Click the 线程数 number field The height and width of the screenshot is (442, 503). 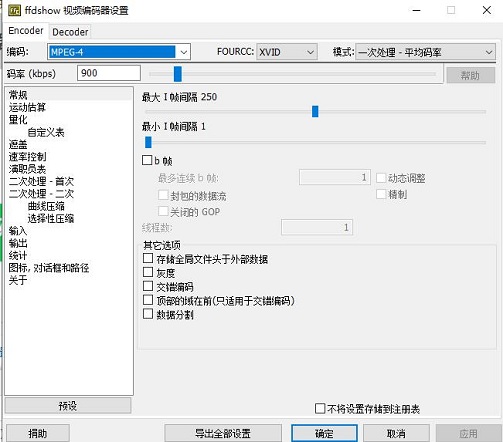coord(317,227)
